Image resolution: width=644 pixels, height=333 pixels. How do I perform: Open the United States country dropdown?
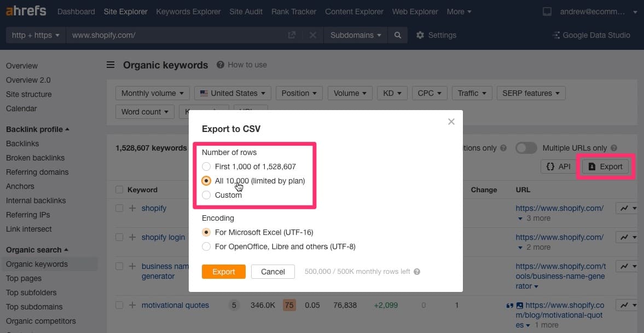[x=233, y=93]
